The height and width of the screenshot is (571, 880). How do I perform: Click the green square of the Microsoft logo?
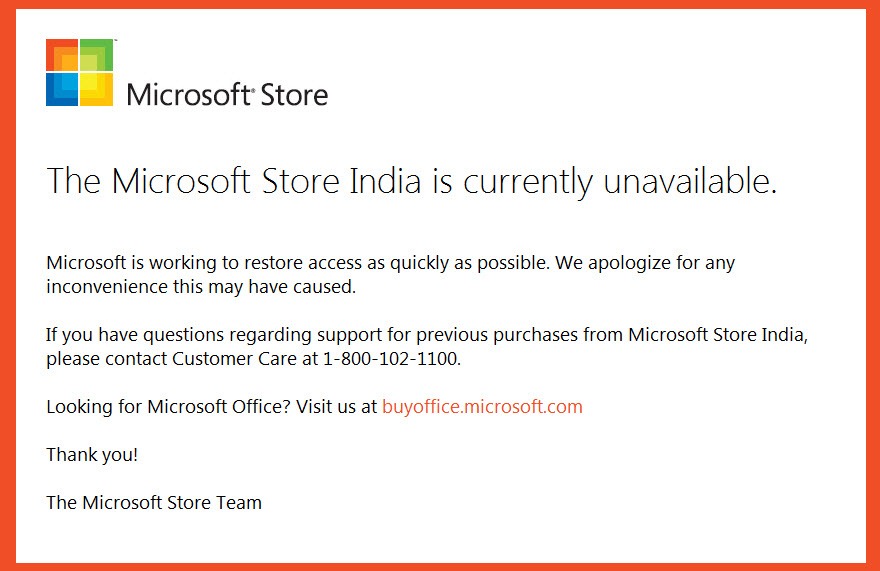[x=97, y=54]
